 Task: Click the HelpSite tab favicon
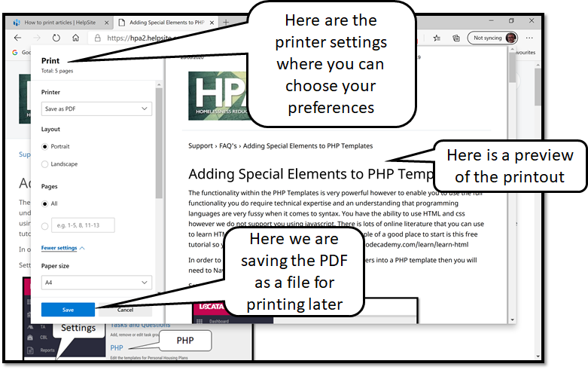[17, 23]
